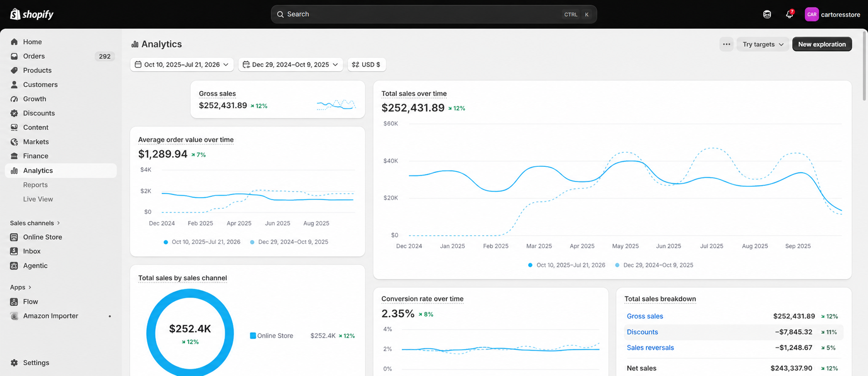
Task: Click the Amazon Importer status dot
Action: (x=110, y=316)
